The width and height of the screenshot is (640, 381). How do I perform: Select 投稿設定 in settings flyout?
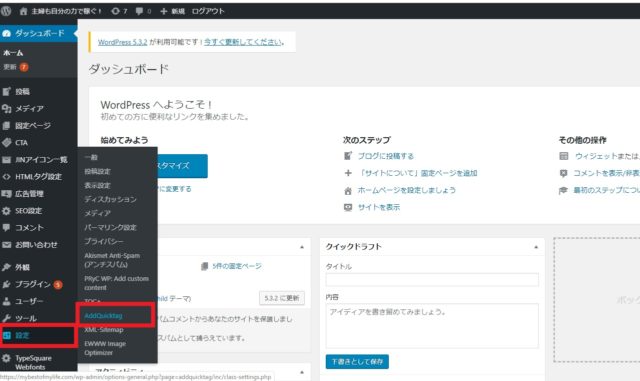coord(97,171)
